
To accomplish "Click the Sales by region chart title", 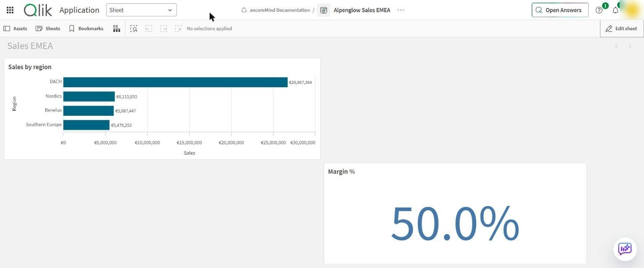I will tap(30, 67).
